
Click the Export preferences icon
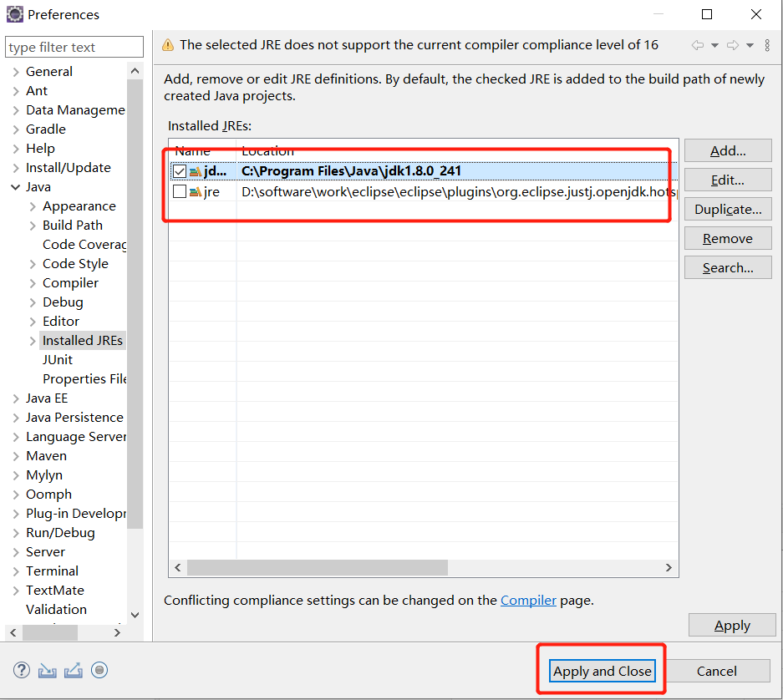click(x=74, y=670)
